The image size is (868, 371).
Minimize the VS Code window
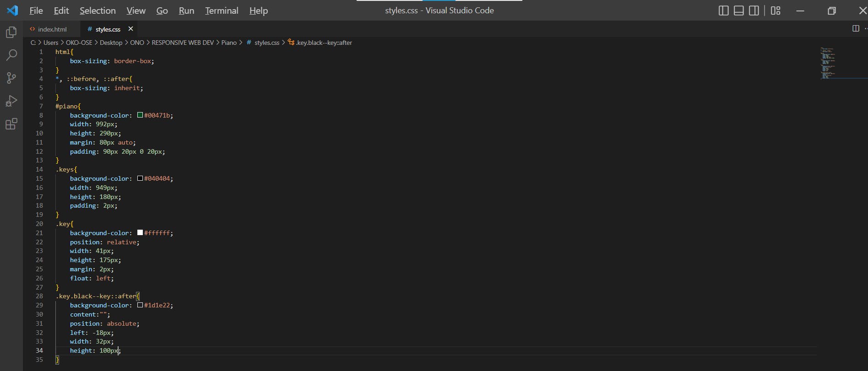click(800, 11)
